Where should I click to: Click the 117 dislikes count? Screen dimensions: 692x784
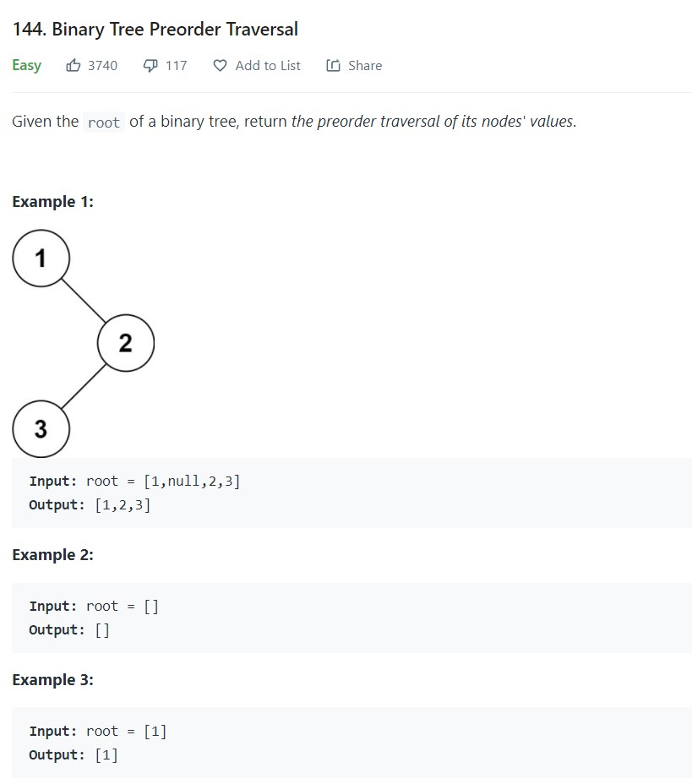176,65
